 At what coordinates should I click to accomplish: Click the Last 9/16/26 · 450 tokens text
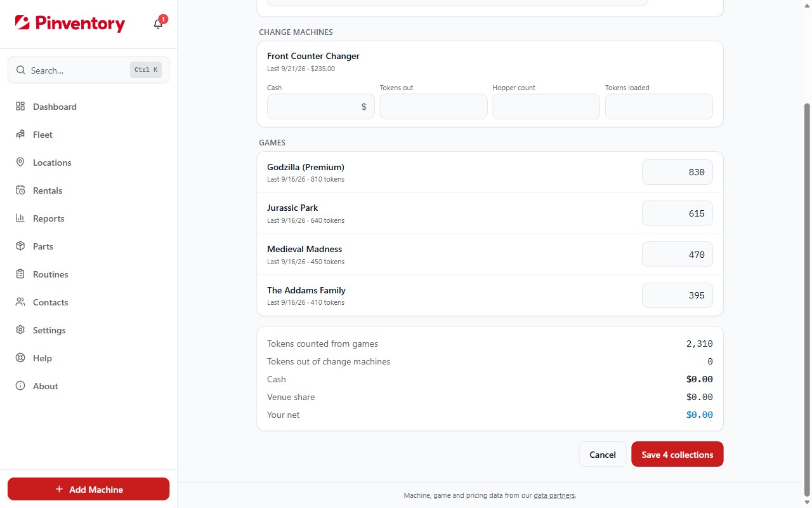click(x=306, y=262)
